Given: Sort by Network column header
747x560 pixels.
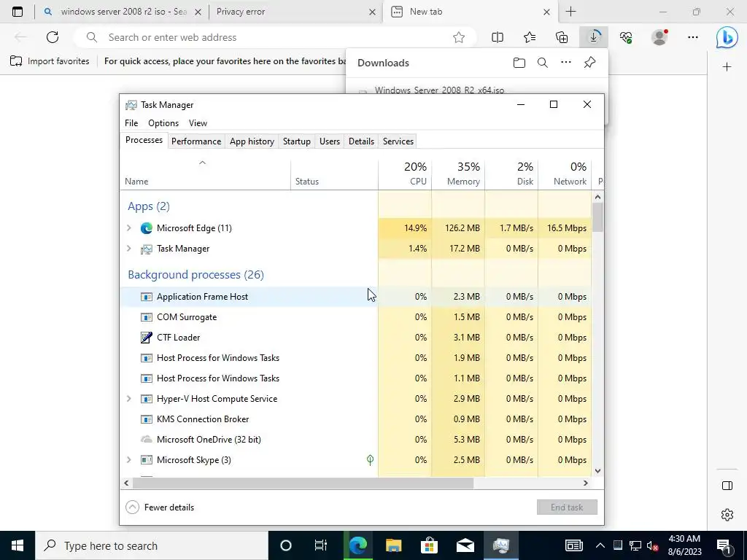Looking at the screenshot, I should click(x=565, y=174).
